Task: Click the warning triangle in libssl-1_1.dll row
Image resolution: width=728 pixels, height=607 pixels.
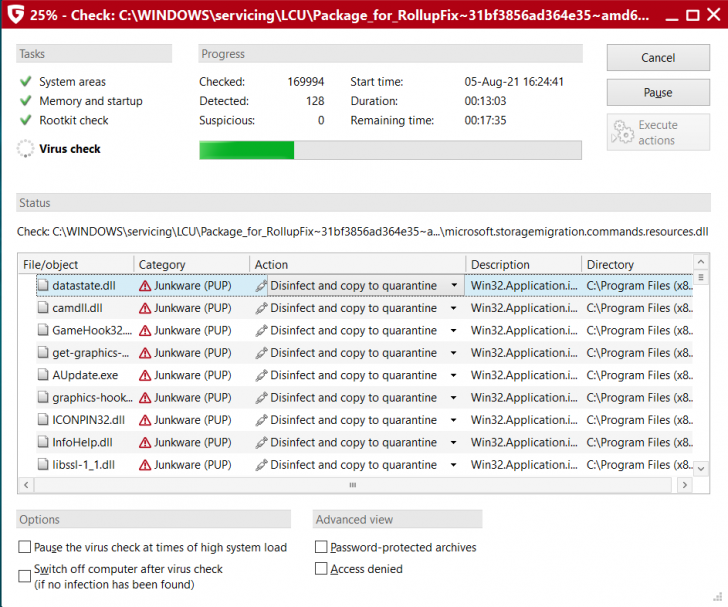Action: 145,464
